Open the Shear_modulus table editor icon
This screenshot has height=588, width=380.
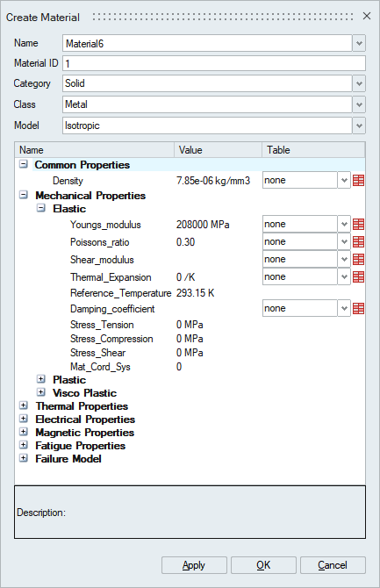pos(359,260)
